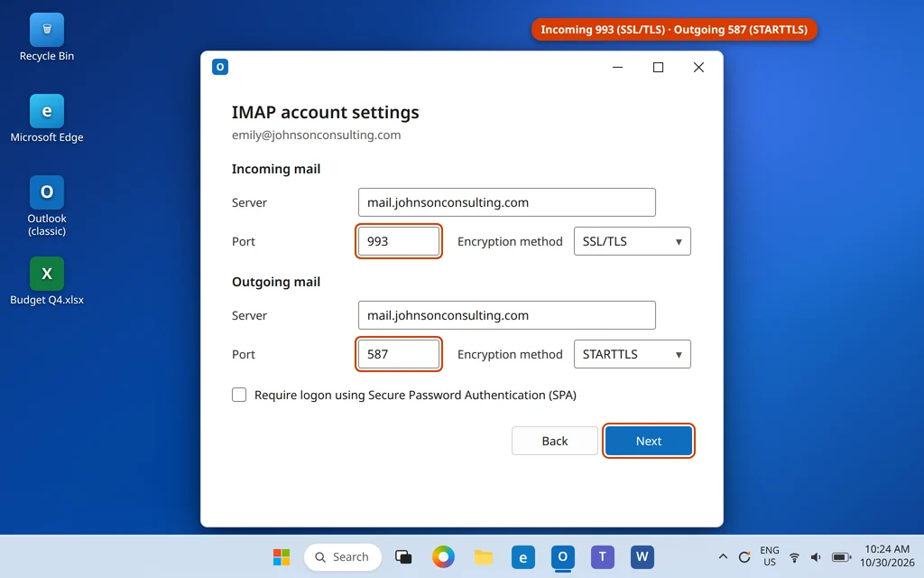
Task: Click the outgoing mail Server field
Action: 507,315
